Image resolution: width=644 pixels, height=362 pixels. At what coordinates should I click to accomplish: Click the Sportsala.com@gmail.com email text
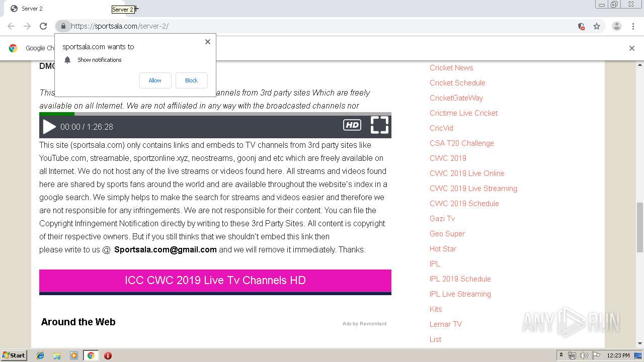pyautogui.click(x=166, y=249)
